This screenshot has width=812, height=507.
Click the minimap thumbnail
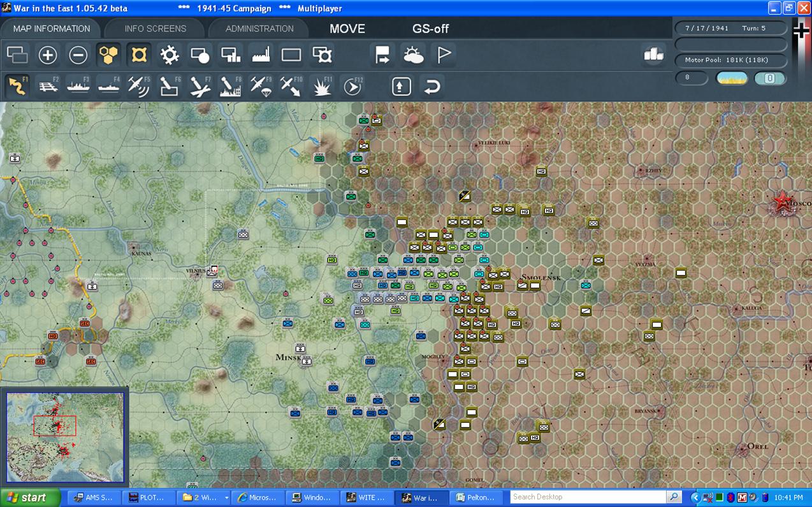(x=65, y=437)
